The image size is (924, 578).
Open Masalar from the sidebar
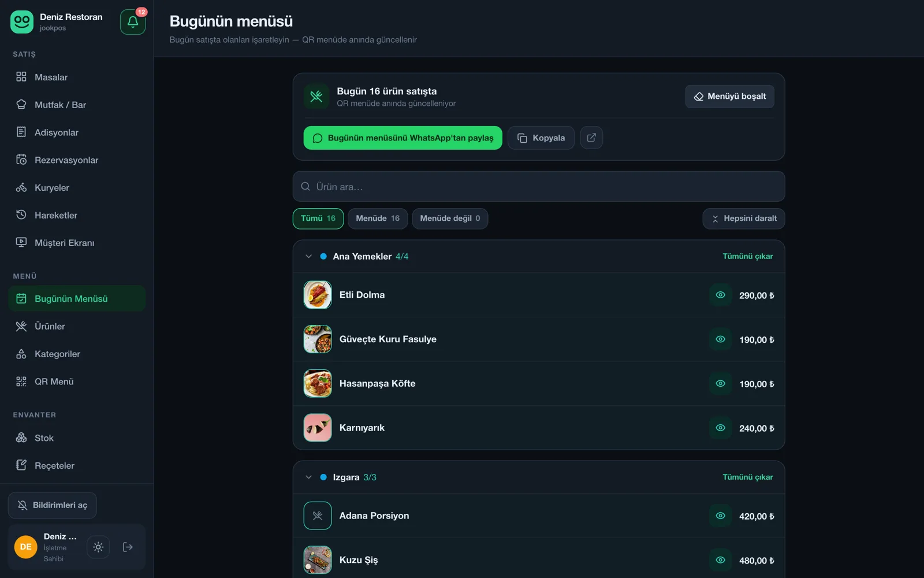coord(77,77)
